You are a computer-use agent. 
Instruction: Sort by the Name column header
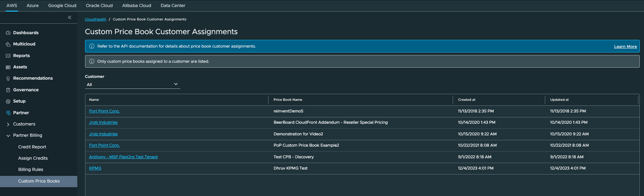pyautogui.click(x=94, y=100)
